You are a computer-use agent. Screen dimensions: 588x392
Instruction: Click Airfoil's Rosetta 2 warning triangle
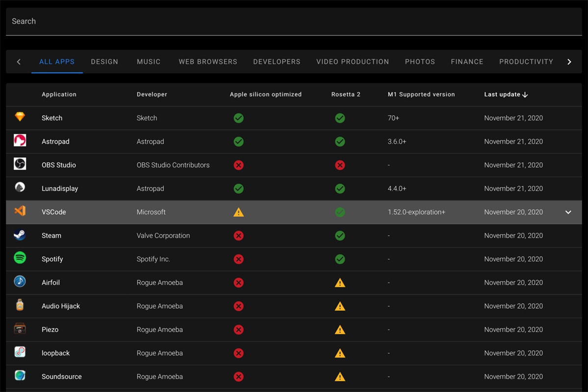340,283
